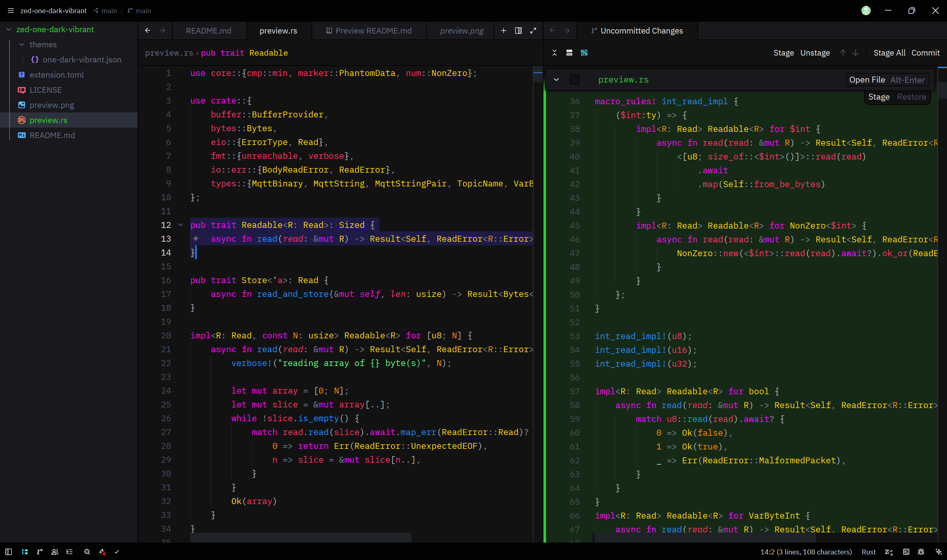Viewport: 947px width, 560px height.
Task: Check the staging checkbox for preview.rs
Action: coord(574,80)
